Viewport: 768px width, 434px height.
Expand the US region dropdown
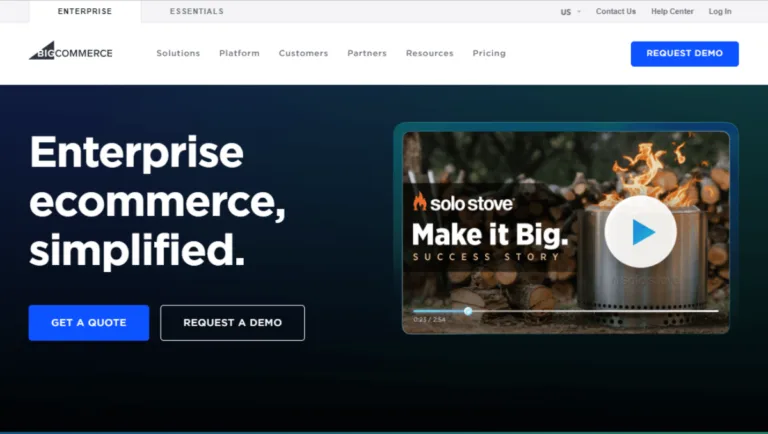(571, 12)
